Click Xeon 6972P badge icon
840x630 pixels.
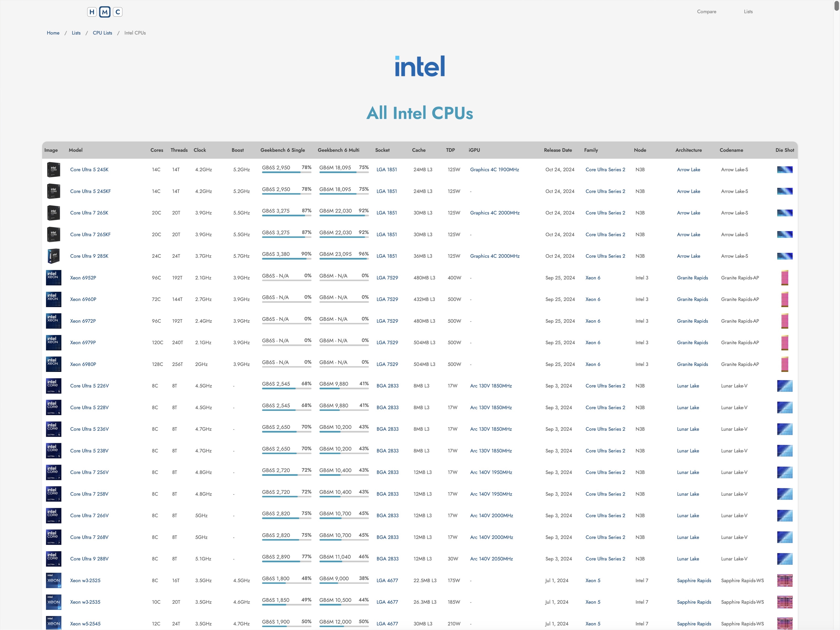point(54,321)
